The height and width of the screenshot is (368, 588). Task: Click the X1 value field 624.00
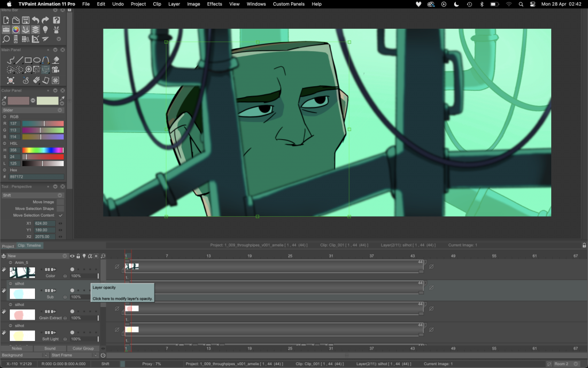point(44,224)
